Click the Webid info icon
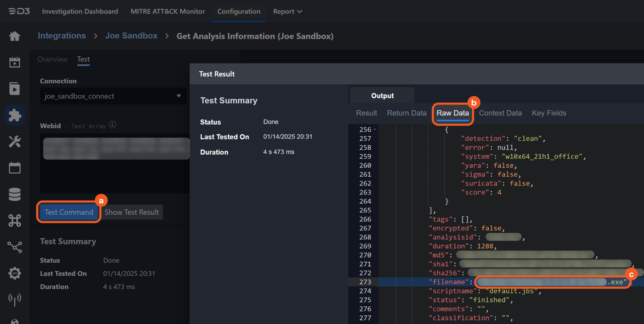This screenshot has width=644, height=324. coord(113,125)
